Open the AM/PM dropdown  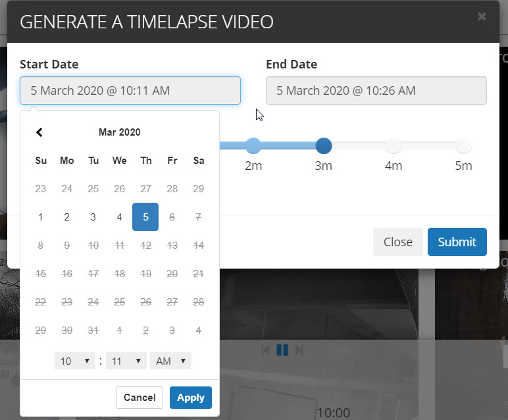coord(170,361)
